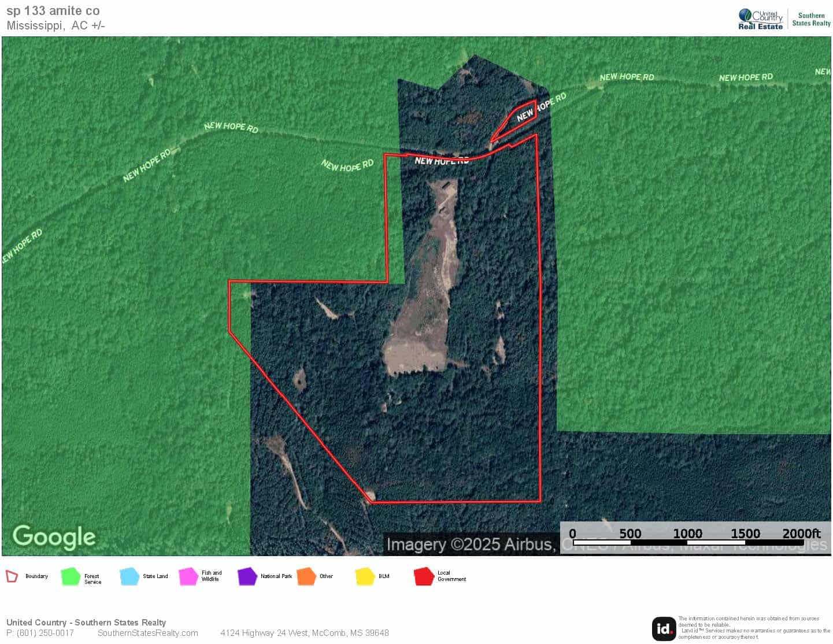Select the Mississippi AC heading
This screenshot has width=833, height=644.
pyautogui.click(x=55, y=25)
